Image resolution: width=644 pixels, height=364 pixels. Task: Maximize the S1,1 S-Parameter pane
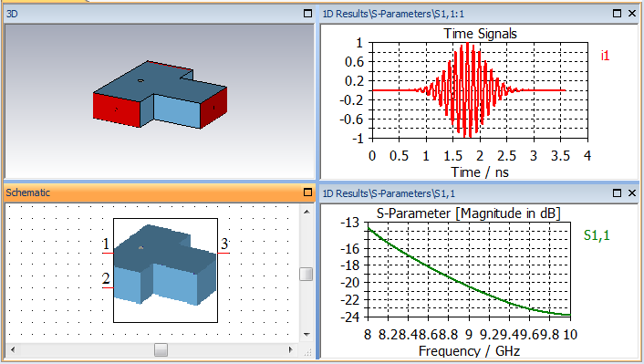pyautogui.click(x=617, y=192)
